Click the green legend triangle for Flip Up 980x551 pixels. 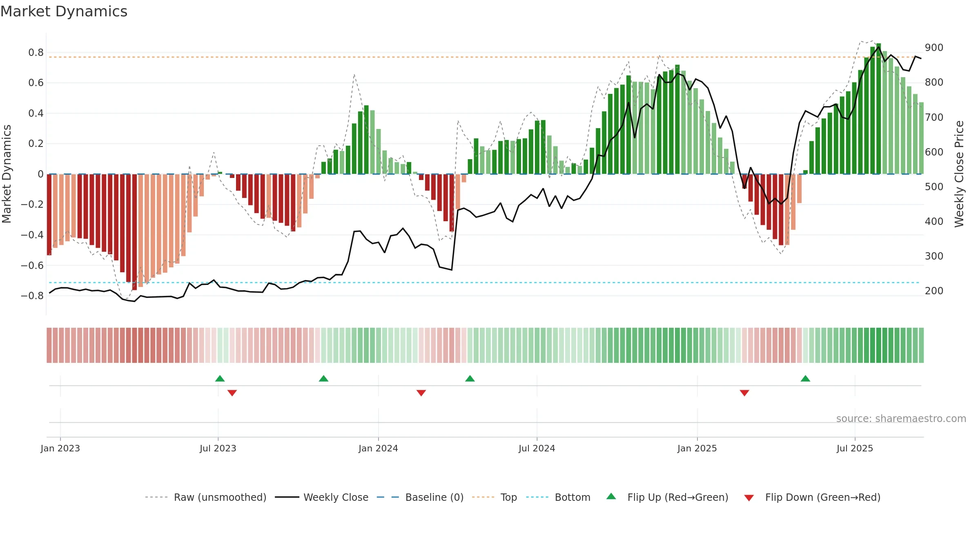coord(611,496)
